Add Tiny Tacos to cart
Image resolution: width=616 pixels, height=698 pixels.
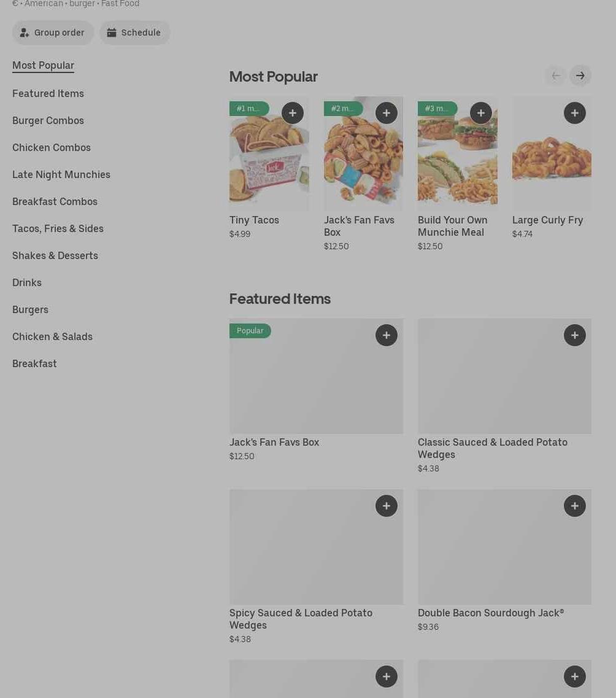click(292, 113)
